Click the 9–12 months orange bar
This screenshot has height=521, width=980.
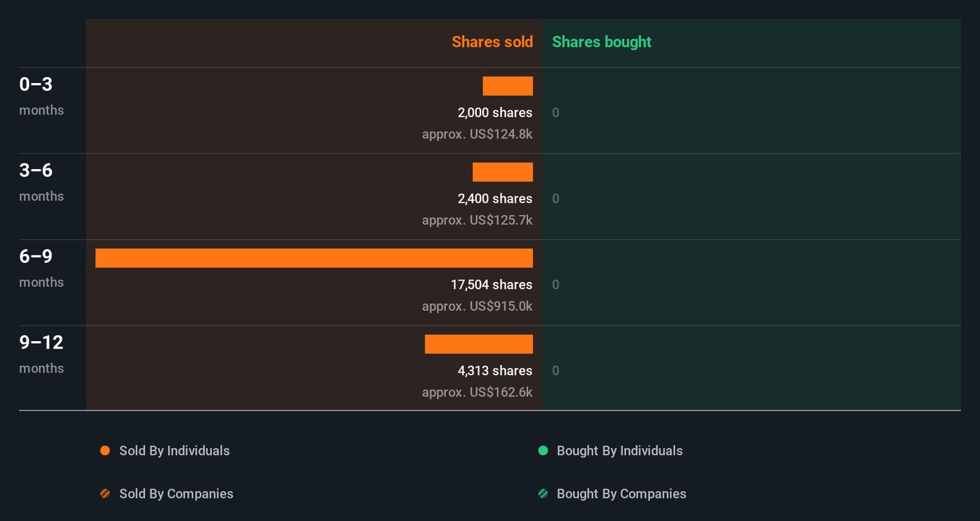click(x=478, y=344)
